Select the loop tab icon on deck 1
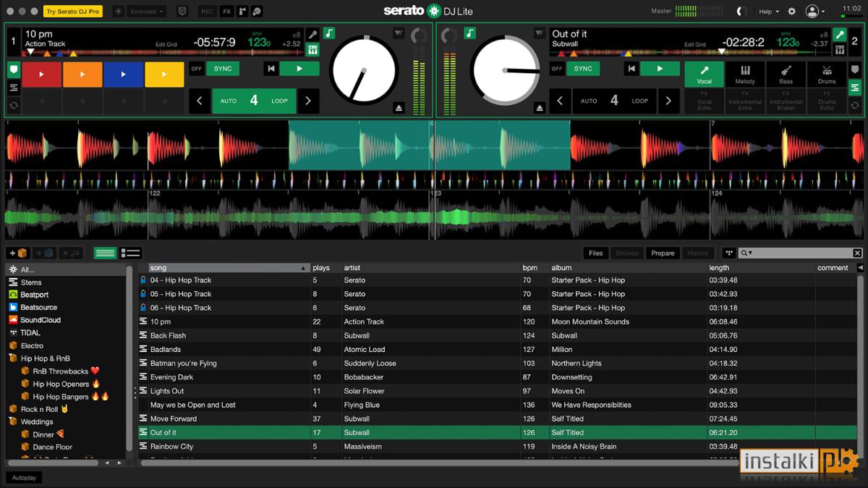Viewport: 868px width, 488px height. [14, 106]
